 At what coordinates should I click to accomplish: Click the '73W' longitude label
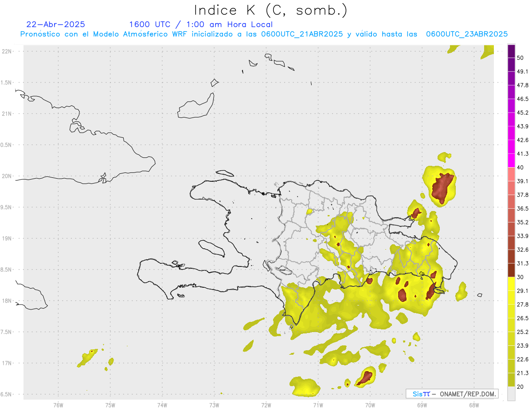pos(214,405)
